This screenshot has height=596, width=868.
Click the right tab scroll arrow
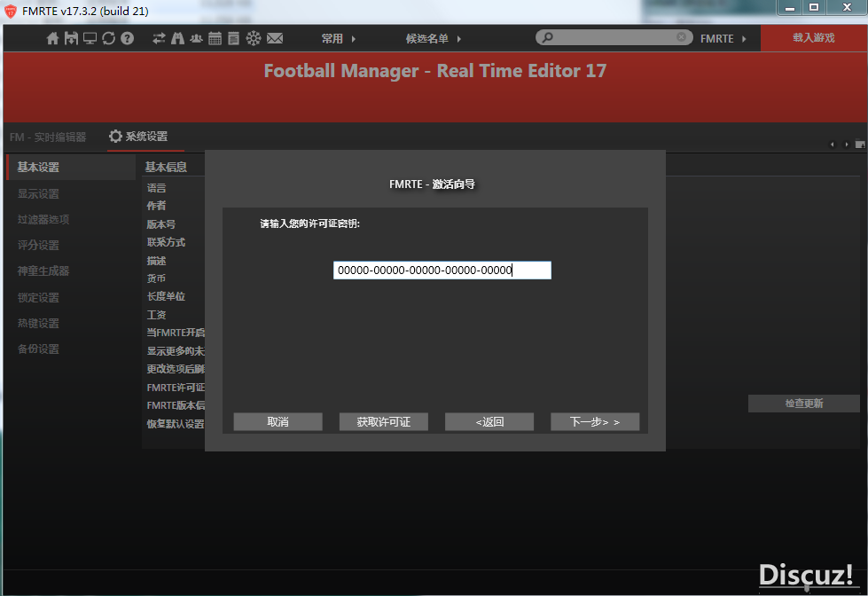[846, 145]
